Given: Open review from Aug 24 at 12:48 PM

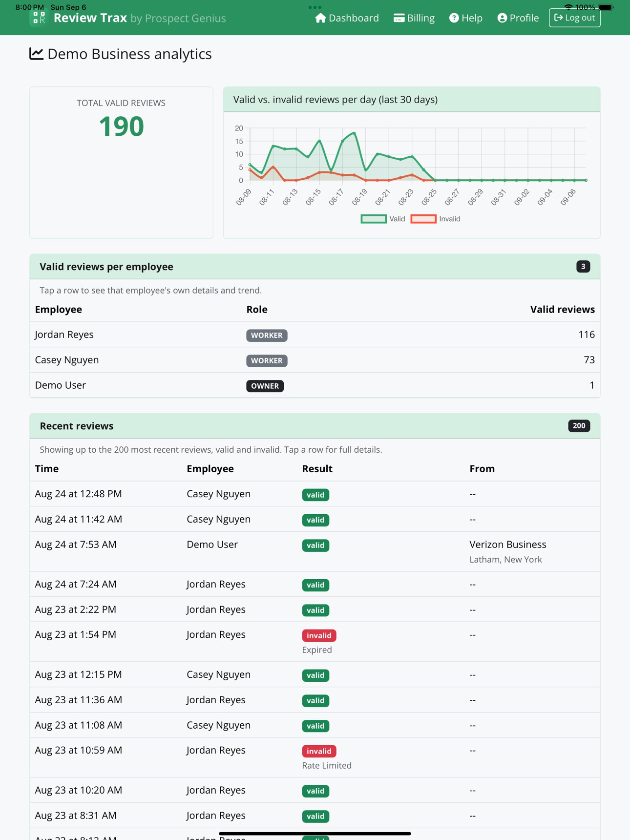Looking at the screenshot, I should point(315,494).
